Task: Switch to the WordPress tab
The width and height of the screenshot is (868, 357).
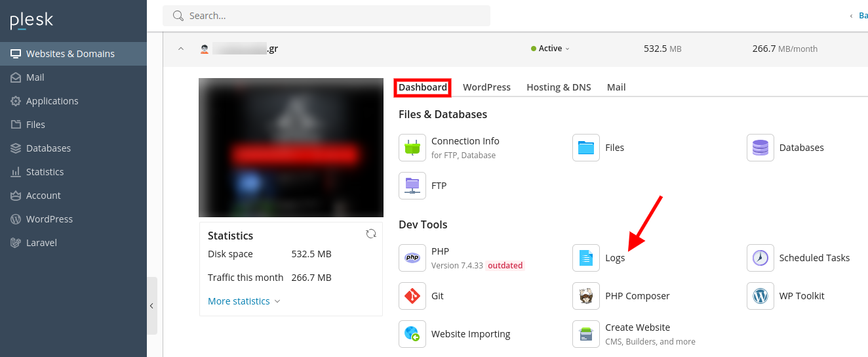Action: [486, 87]
